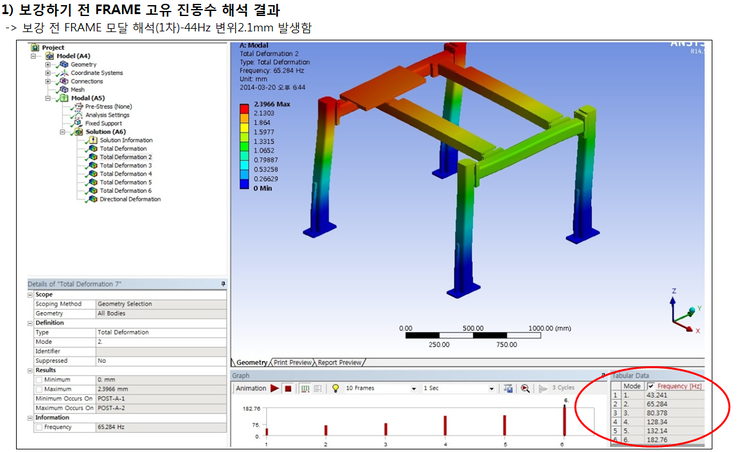This screenshot has height=452, width=740.
Task: Expand the Connections tree node
Action: coord(48,81)
